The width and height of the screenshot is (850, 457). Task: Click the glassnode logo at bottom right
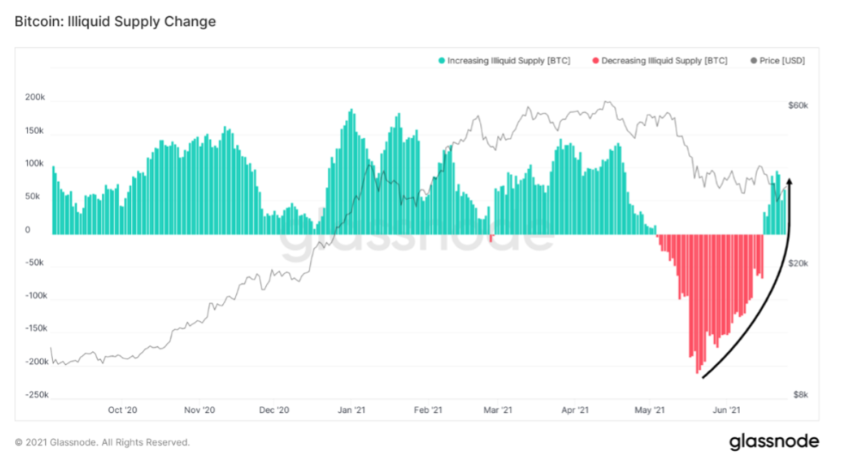774,441
